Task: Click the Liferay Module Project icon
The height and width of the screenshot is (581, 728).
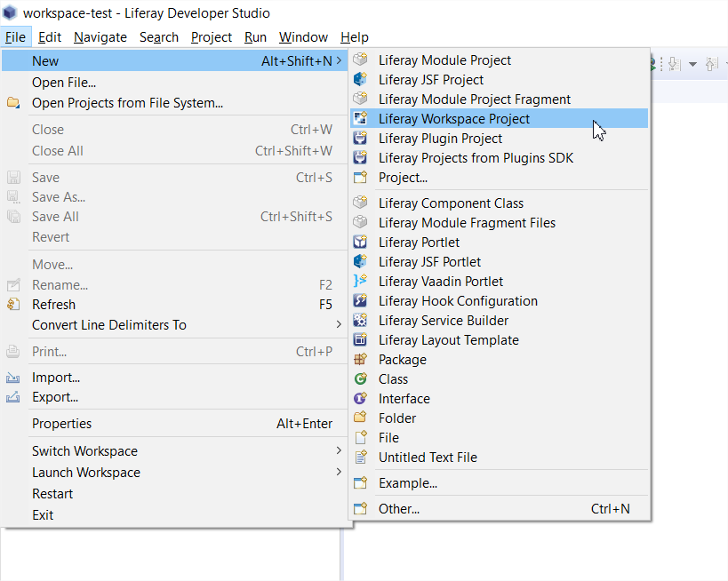Action: [360, 60]
